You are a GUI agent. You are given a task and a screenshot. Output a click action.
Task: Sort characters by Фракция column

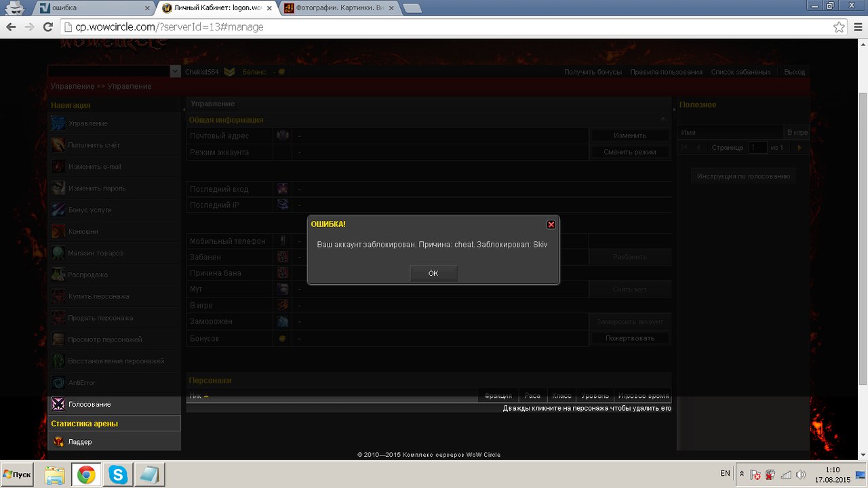click(498, 396)
